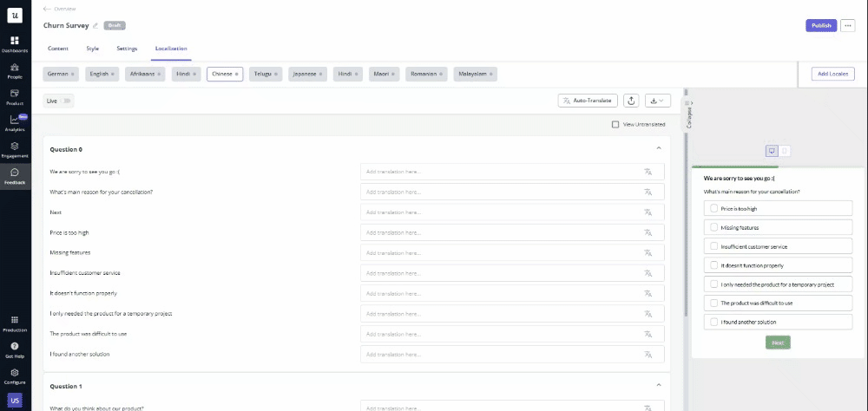Viewport: 868px width, 411px height.
Task: Switch preview to mobile device view
Action: pos(784,151)
